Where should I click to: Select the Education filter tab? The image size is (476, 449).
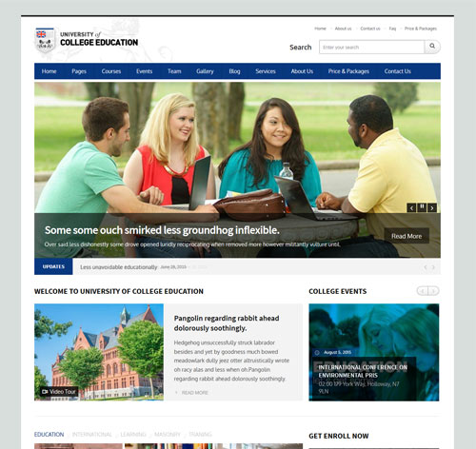[49, 435]
